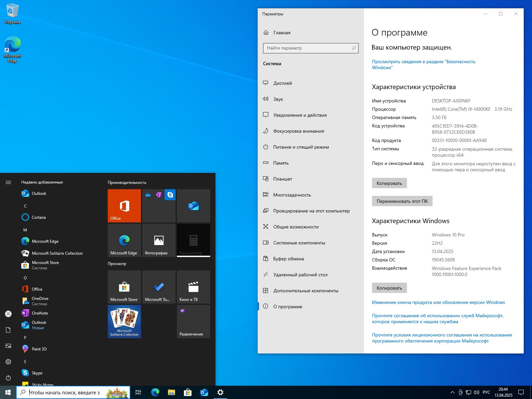This screenshot has height=399, width=532.
Task: Launch Cortana from app list
Action: 60,217
